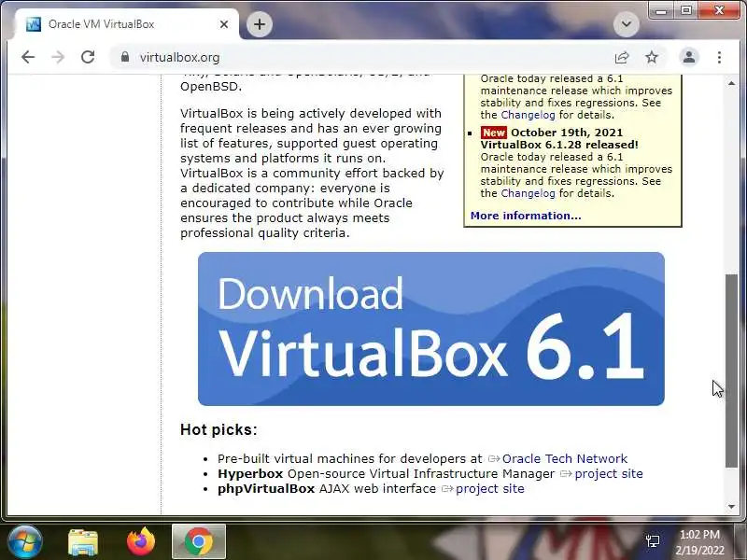This screenshot has width=747, height=560.
Task: Click the vertical scrollbar thumb
Action: (x=731, y=371)
